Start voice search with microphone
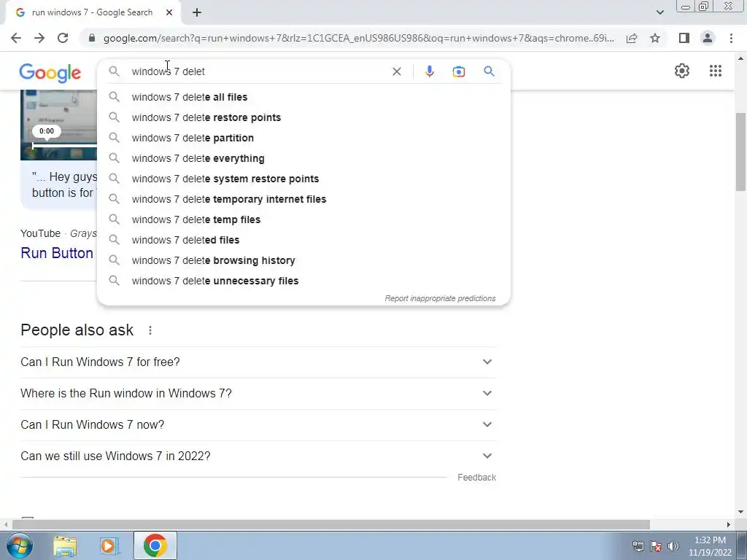This screenshot has width=747, height=560. pos(429,71)
